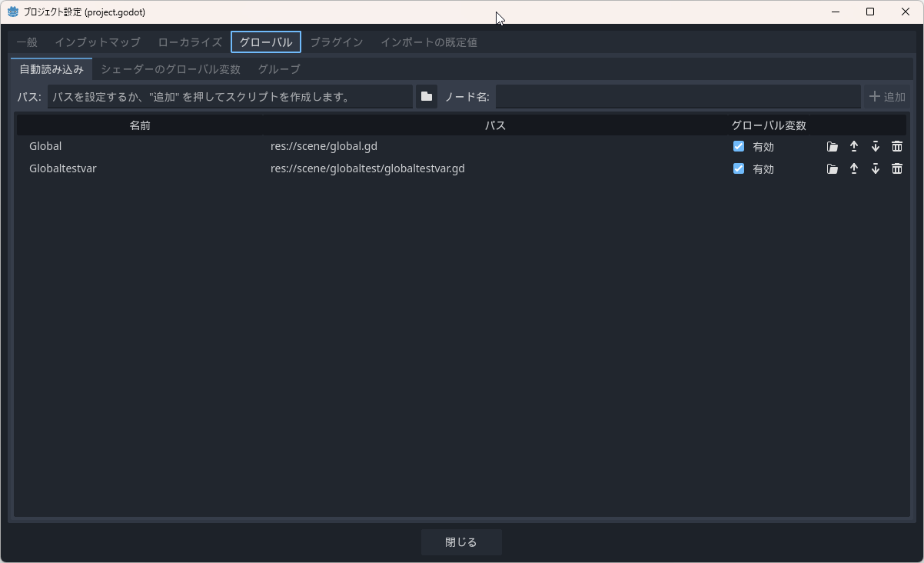Switch to the ローカライズ tab
The height and width of the screenshot is (563, 924).
190,42
